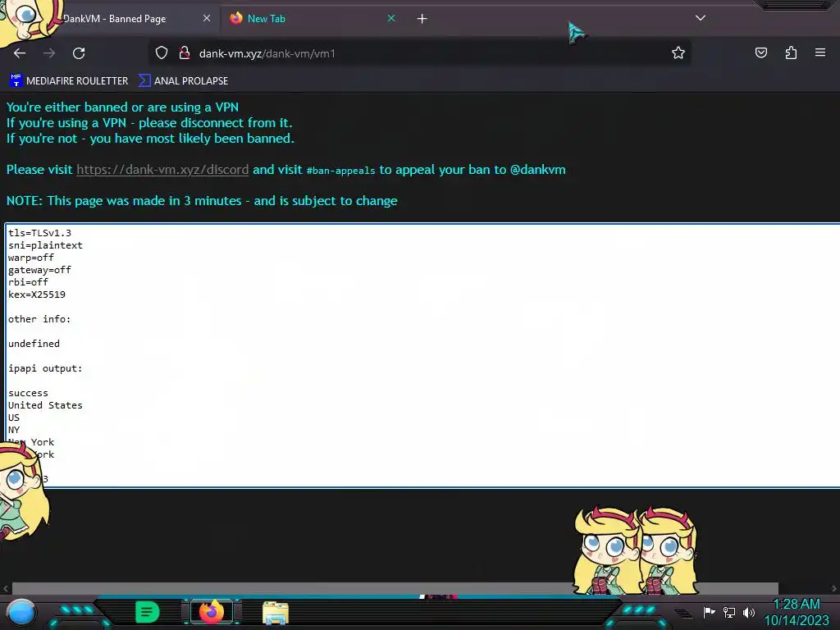Open the Start orb menu
840x630 pixels.
21,612
